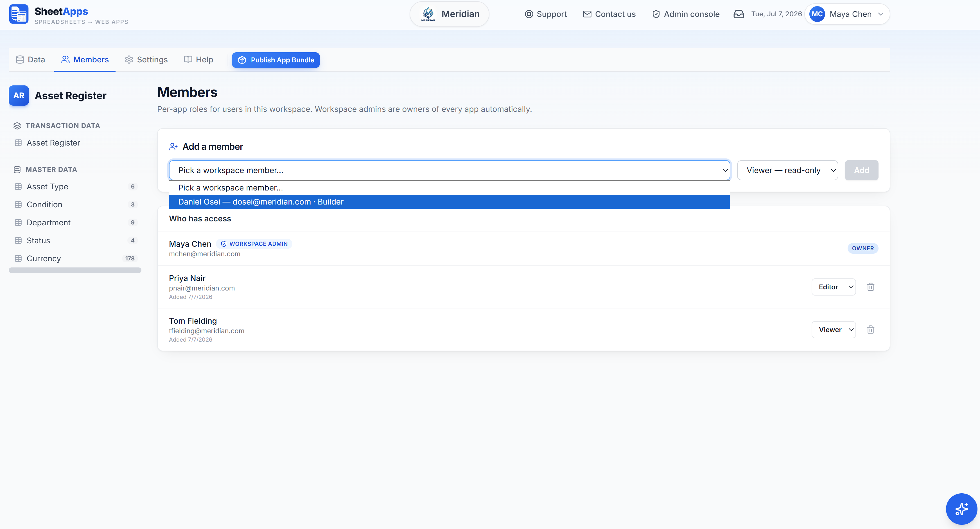Delete Priya Nair from members

pyautogui.click(x=870, y=287)
